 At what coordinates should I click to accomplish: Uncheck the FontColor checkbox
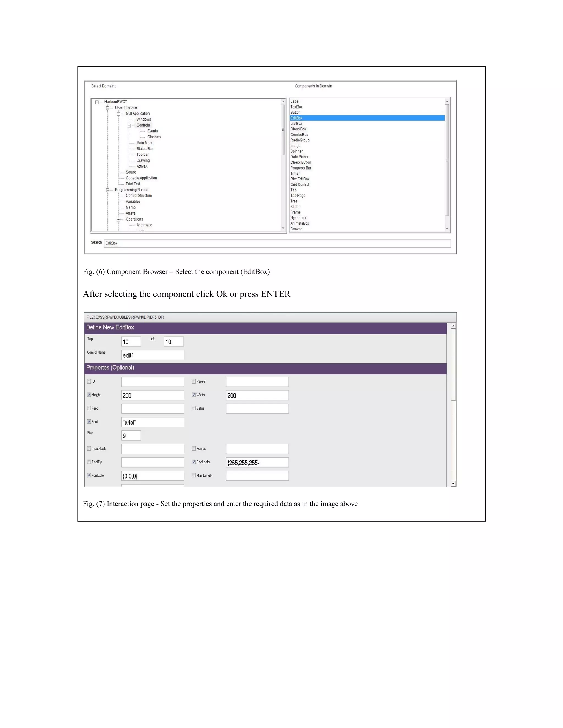(x=89, y=475)
